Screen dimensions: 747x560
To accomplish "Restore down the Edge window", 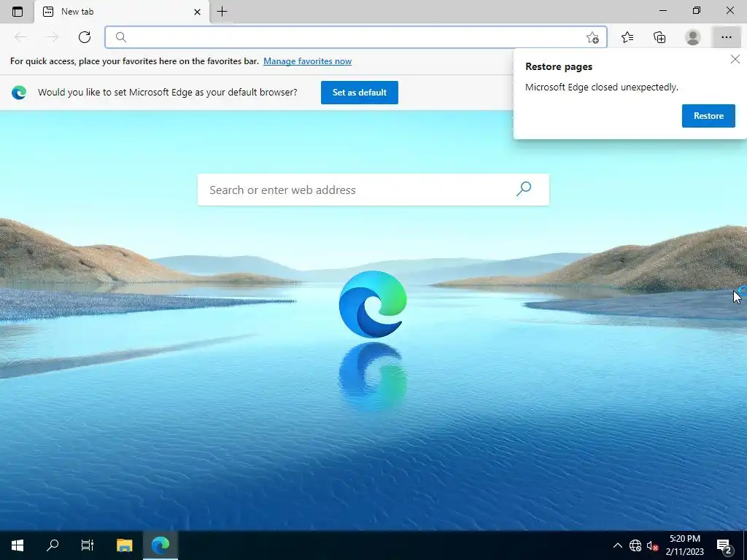I will pyautogui.click(x=697, y=10).
